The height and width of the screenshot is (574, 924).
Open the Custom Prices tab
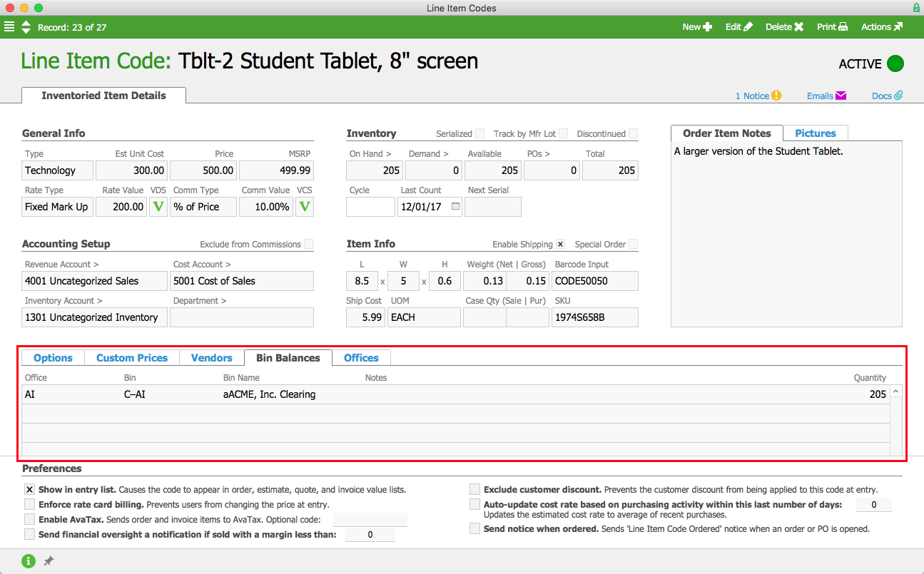coord(132,358)
